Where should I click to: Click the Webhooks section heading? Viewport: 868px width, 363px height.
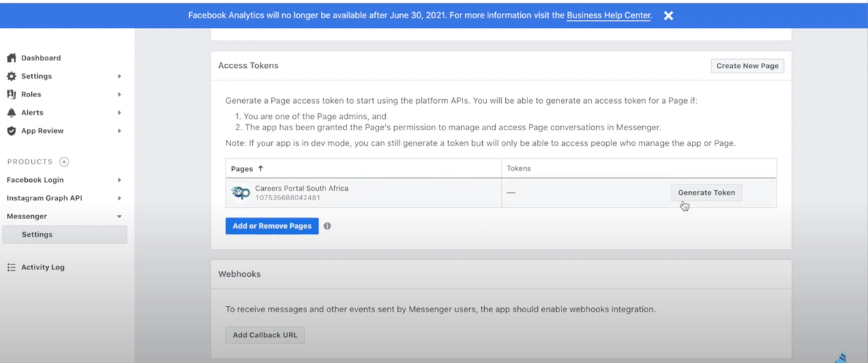pos(239,274)
